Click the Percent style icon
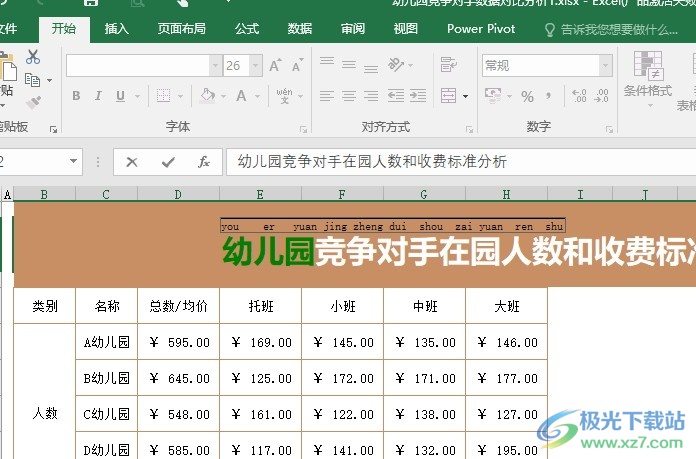The width and height of the screenshot is (696, 459). (x=527, y=96)
